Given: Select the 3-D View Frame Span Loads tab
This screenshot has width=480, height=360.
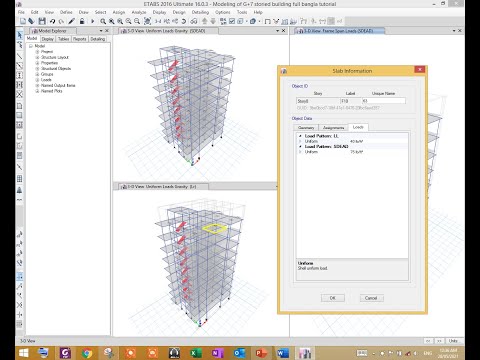Looking at the screenshot, I should [340, 31].
